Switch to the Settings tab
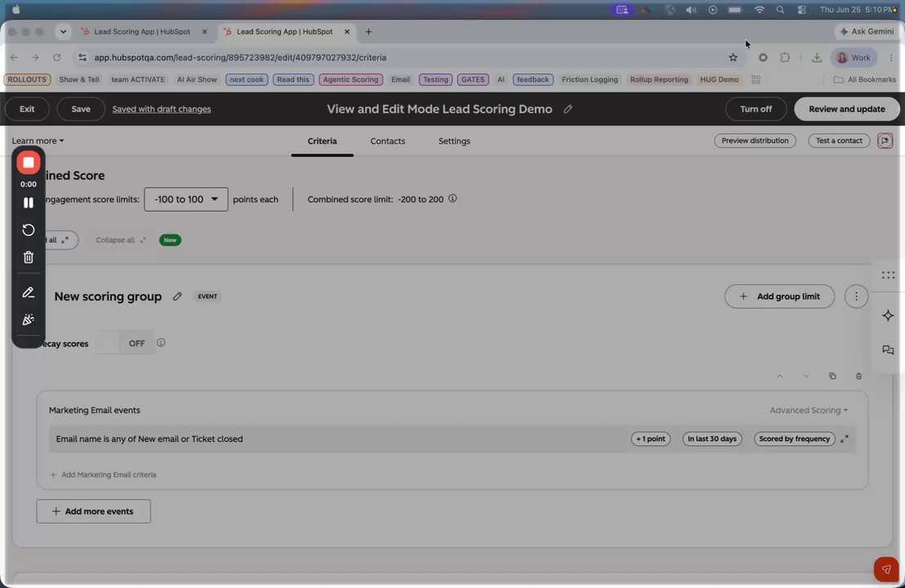 pos(454,140)
